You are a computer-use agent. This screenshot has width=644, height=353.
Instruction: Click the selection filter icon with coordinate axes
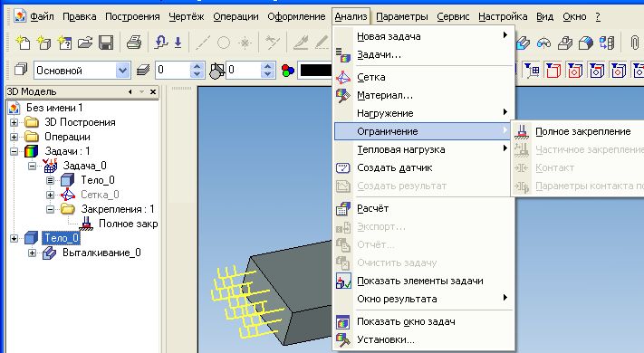(533, 71)
